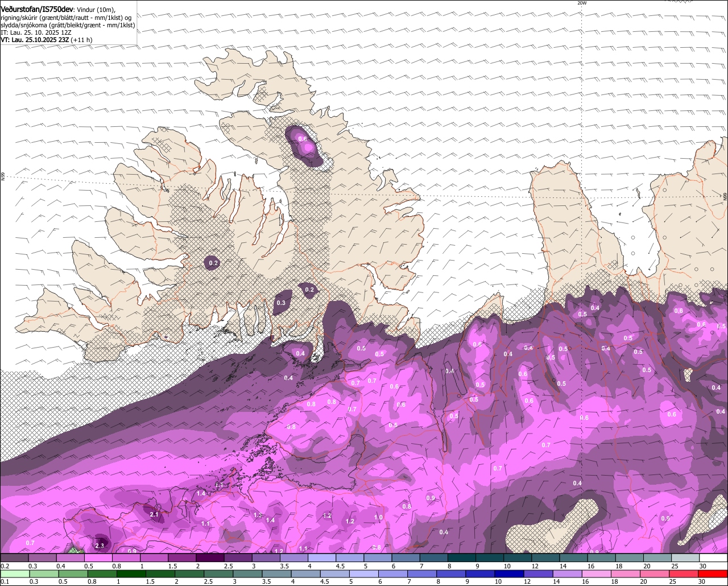Select the lower legend green swatch at 0.5

click(x=73, y=573)
